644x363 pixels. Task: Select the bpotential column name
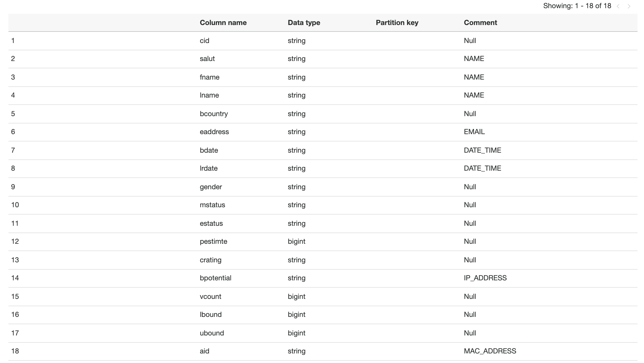click(x=215, y=278)
